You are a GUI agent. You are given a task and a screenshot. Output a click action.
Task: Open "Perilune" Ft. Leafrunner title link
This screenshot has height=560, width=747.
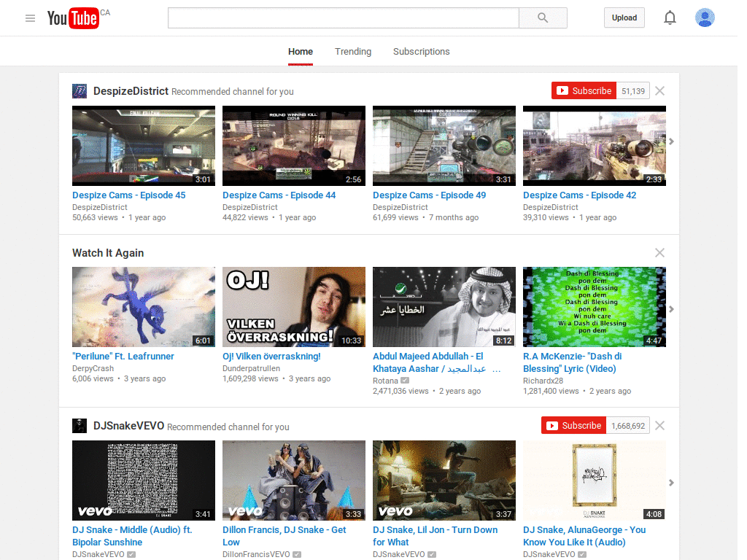pyautogui.click(x=123, y=356)
